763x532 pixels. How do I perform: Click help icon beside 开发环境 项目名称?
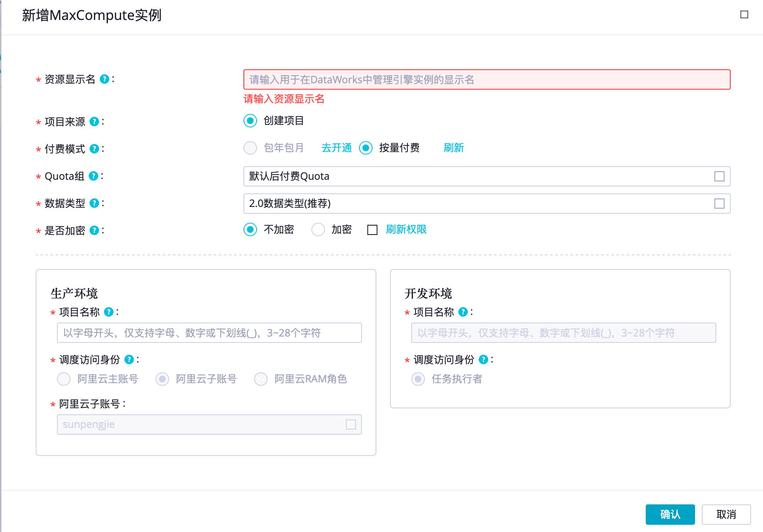point(463,312)
